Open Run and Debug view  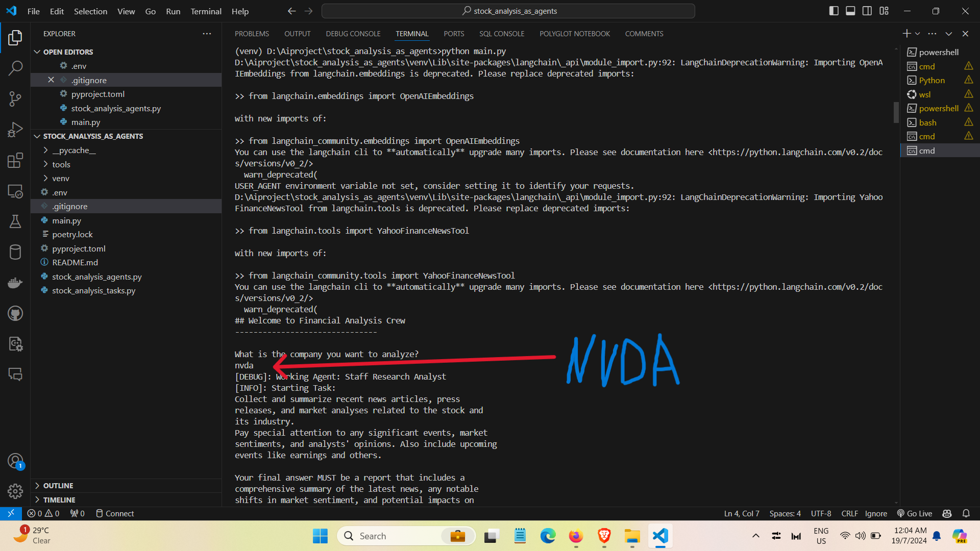click(15, 130)
